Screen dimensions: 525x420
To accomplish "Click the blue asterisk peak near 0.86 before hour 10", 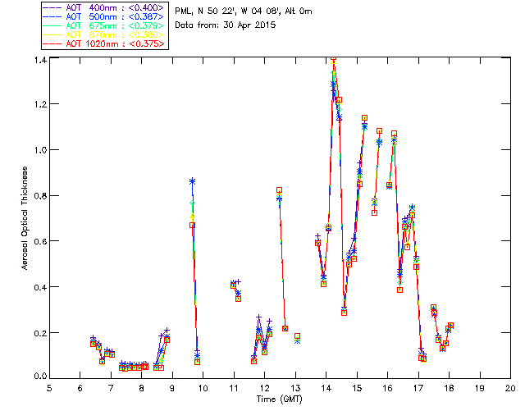I will pos(192,181).
